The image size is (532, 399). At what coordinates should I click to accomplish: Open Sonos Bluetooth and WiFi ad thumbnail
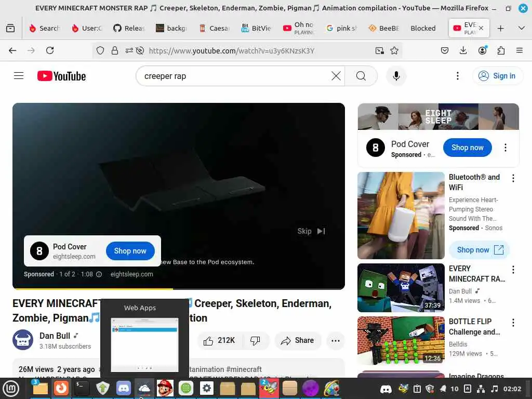pos(401,216)
